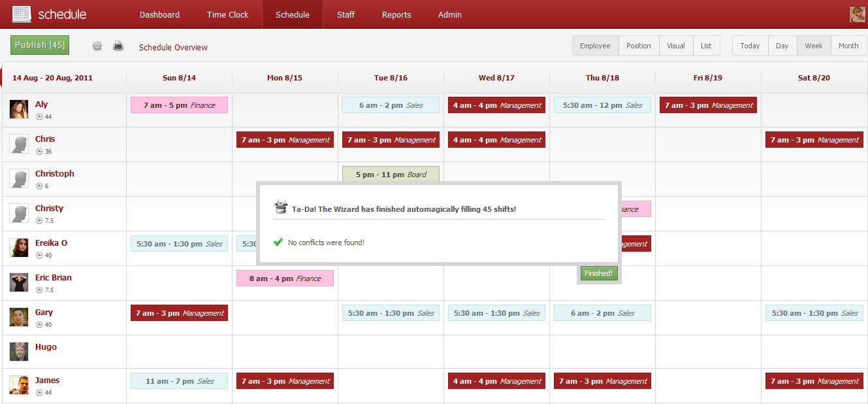Jump to Today's schedule
The height and width of the screenshot is (404, 868).
[x=750, y=46]
